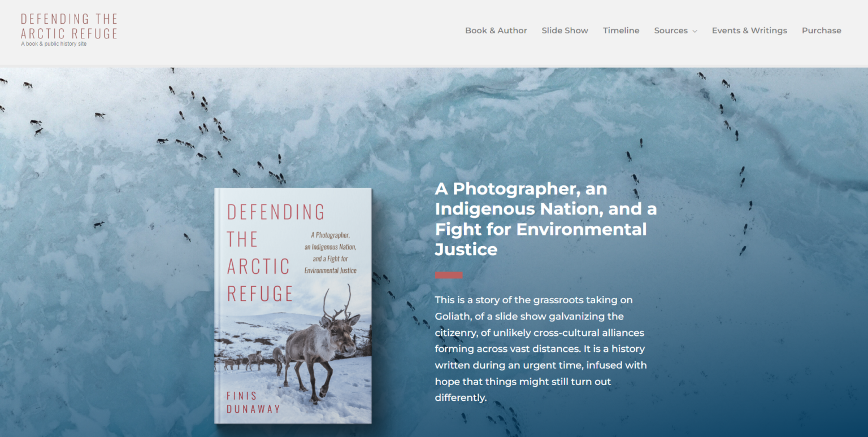This screenshot has height=437, width=868.
Task: Click the italic subtitle text on the book cover
Action: pyautogui.click(x=331, y=252)
